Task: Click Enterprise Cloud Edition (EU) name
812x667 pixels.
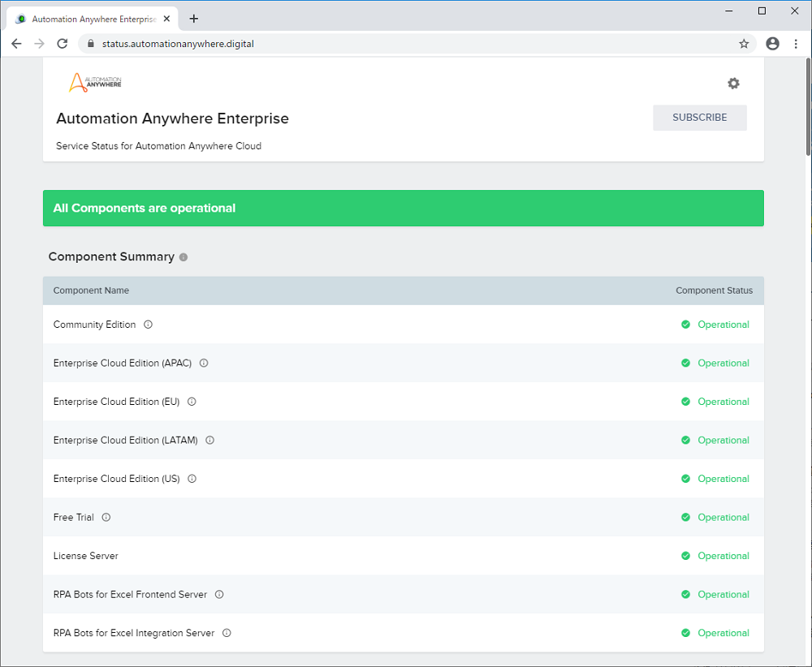Action: pyautogui.click(x=116, y=402)
